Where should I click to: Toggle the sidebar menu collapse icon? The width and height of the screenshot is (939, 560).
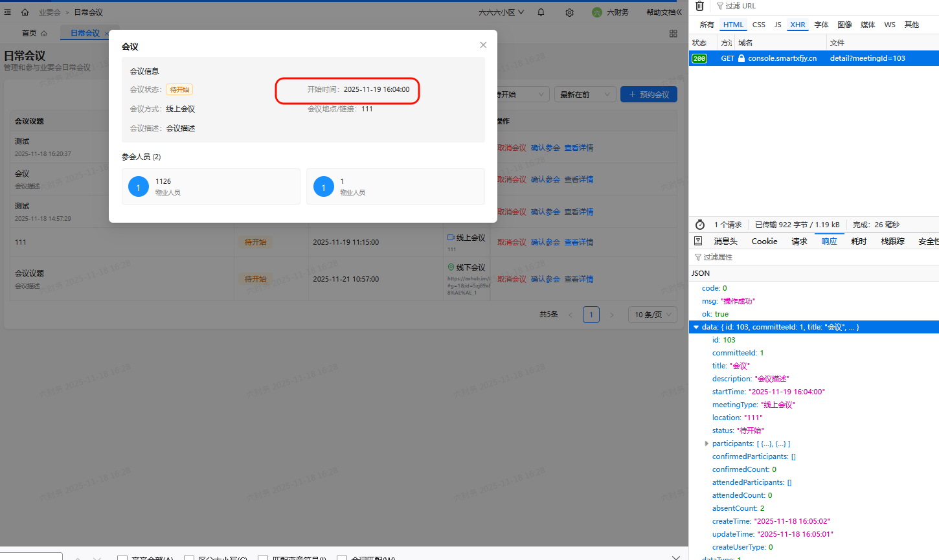pyautogui.click(x=8, y=12)
